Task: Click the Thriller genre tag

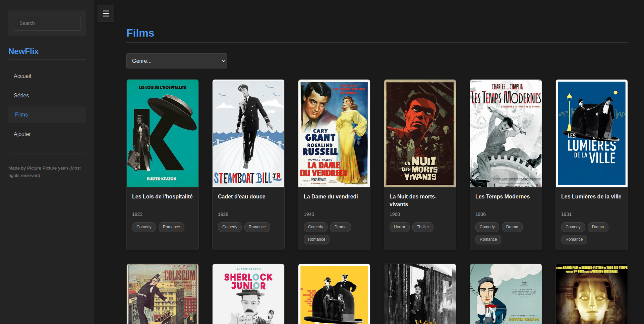Action: click(423, 227)
